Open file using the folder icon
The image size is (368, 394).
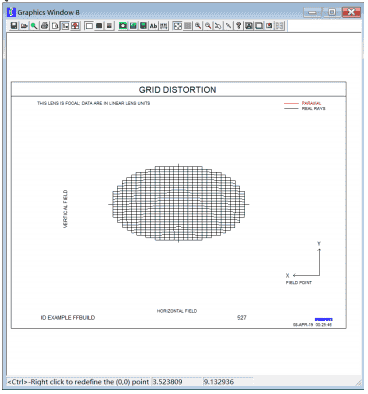[24, 26]
